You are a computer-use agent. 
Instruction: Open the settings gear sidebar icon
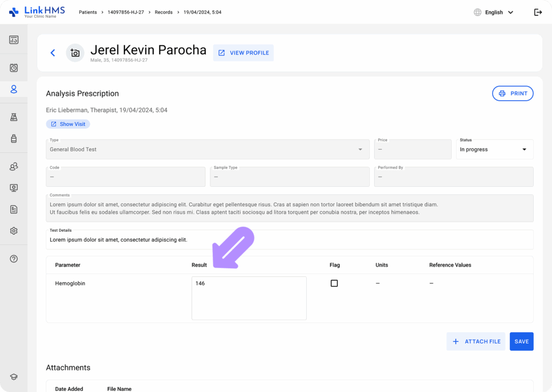pyautogui.click(x=13, y=231)
